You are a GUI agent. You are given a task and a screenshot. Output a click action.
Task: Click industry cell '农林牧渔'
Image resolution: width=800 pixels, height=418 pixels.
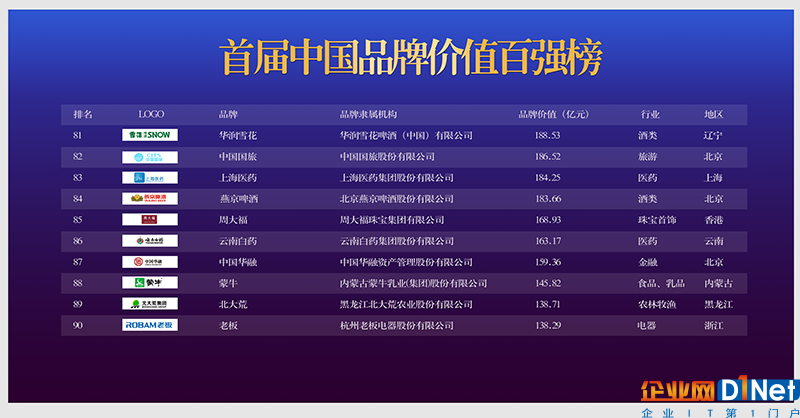point(657,304)
